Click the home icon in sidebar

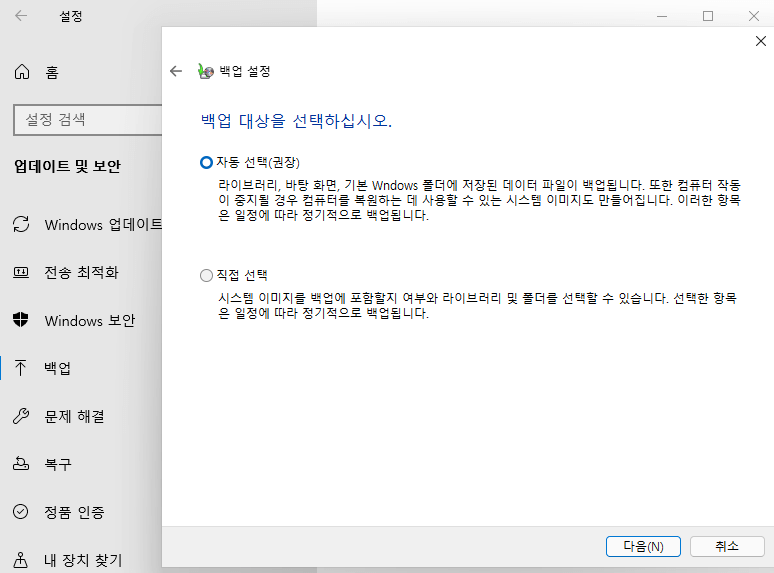[x=22, y=72]
